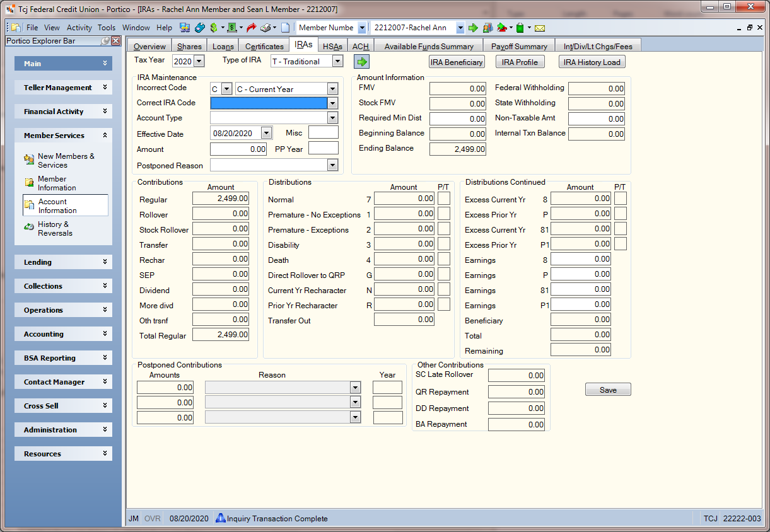Open History & Reversals in sidebar
The height and width of the screenshot is (532, 770).
coord(55,229)
